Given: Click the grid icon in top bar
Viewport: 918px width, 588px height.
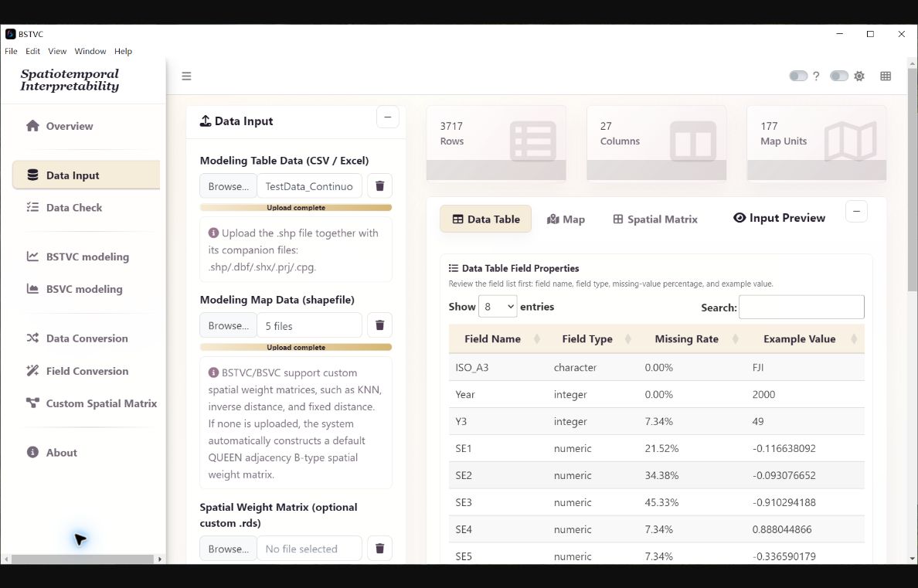Looking at the screenshot, I should click(886, 76).
